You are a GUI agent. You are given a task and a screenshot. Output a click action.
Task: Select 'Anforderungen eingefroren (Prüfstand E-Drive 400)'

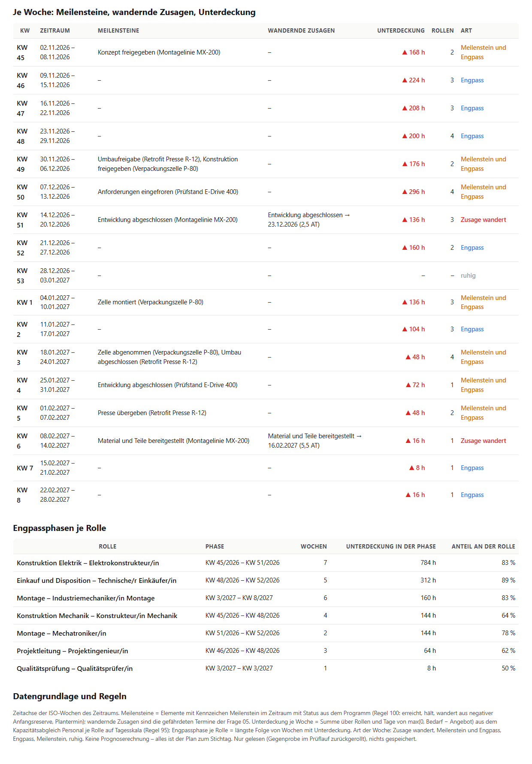[168, 192]
